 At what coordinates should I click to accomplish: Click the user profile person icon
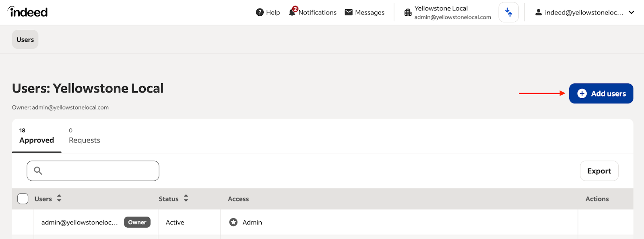pos(538,12)
